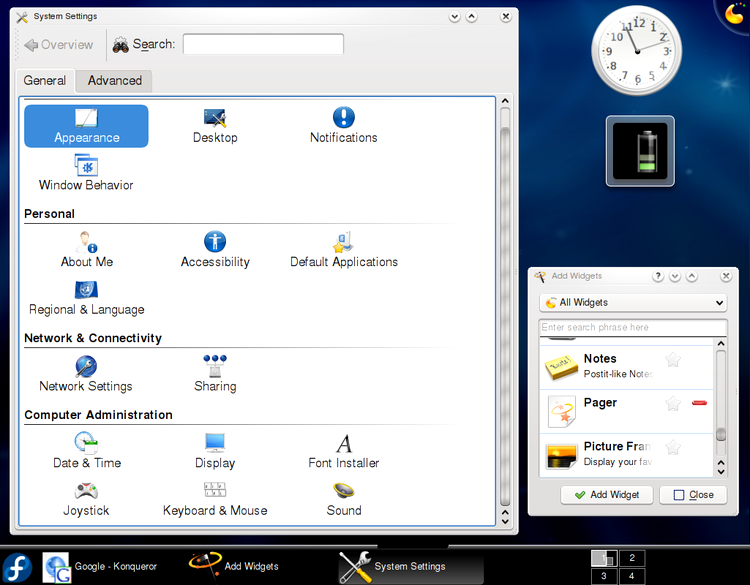Toggle favorite star for Picture Frame widget

click(x=673, y=447)
